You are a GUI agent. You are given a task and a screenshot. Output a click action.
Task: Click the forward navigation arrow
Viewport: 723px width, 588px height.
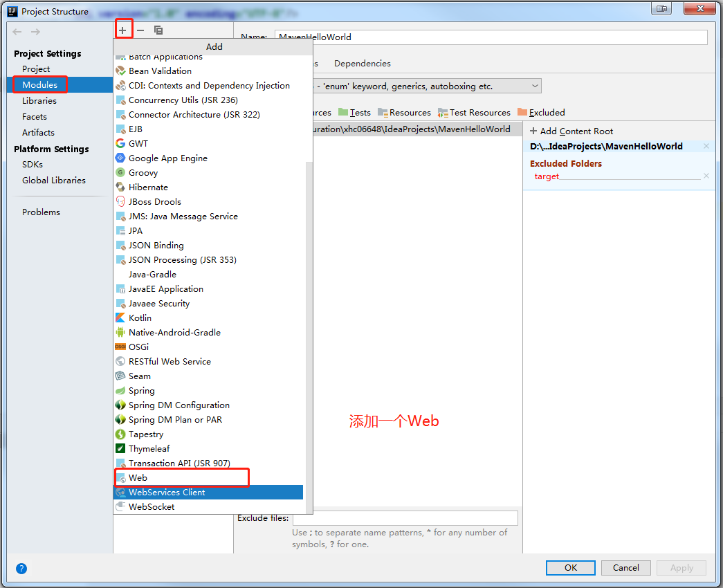35,32
